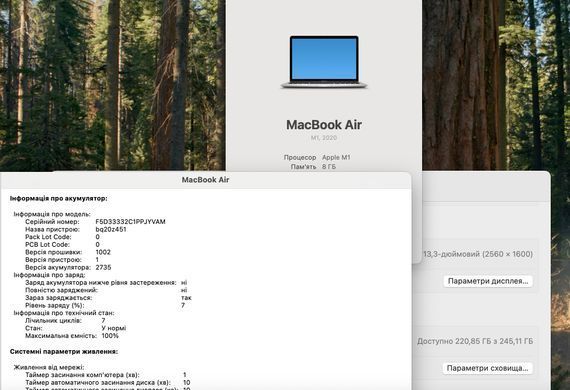
Task: Click the display size text "13,3-дюймовий (2560 × 1600)"
Action: pos(478,254)
